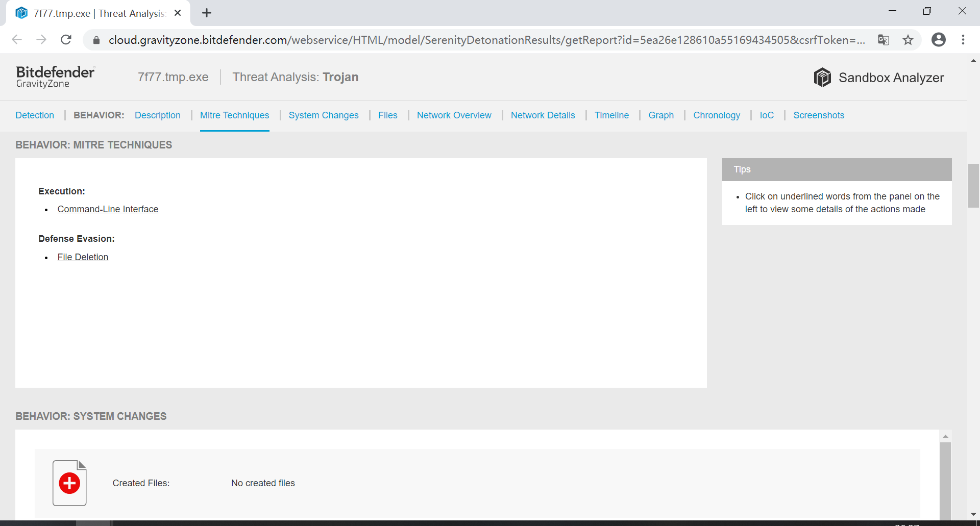
Task: Click the browser back arrow
Action: pyautogui.click(x=17, y=40)
